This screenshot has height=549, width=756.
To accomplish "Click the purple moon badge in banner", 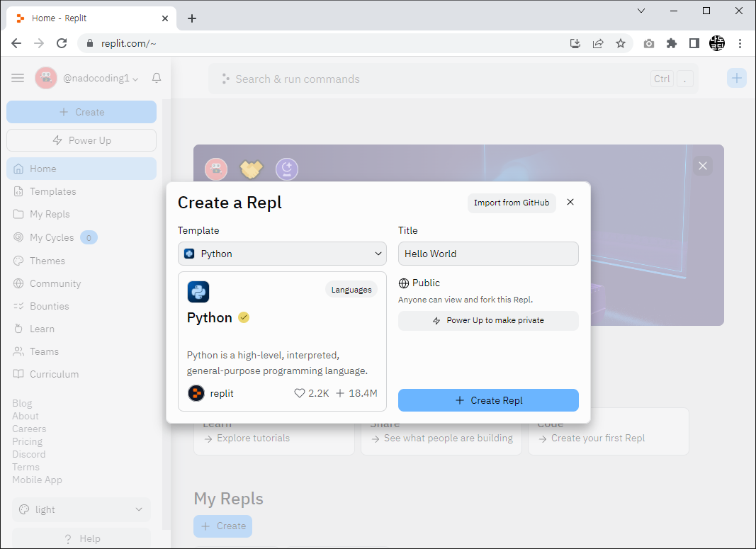I will [287, 169].
